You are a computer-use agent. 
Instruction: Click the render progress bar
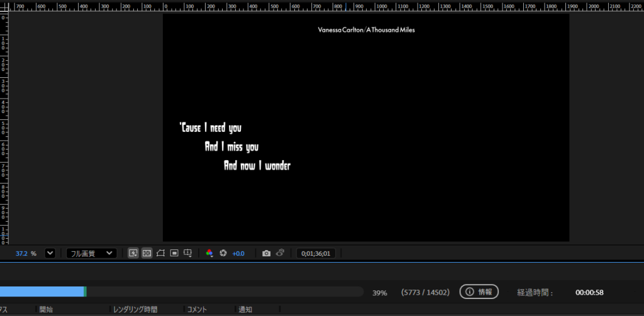[181, 291]
